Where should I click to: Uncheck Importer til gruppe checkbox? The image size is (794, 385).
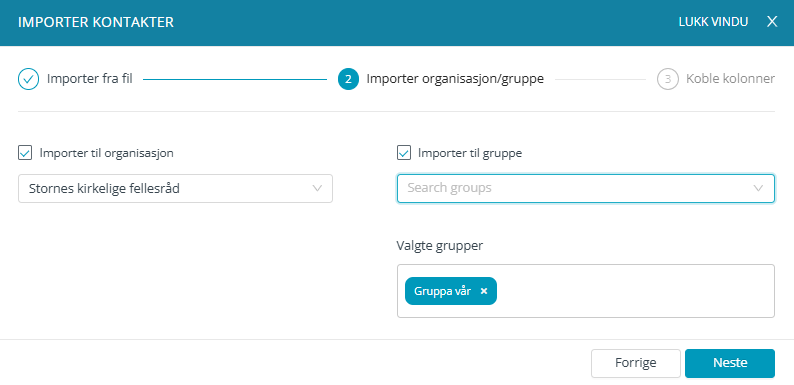tap(404, 153)
